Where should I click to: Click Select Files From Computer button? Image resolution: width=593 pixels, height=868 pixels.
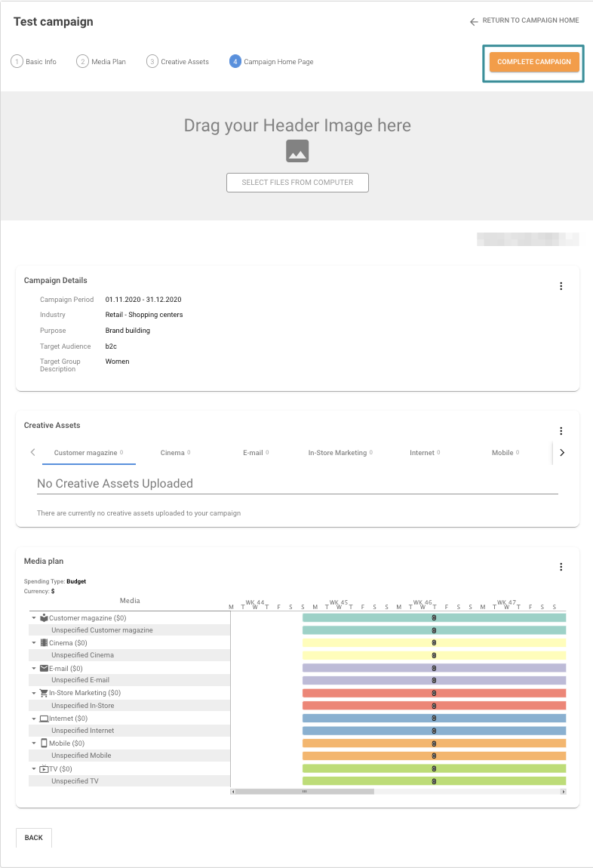[297, 183]
